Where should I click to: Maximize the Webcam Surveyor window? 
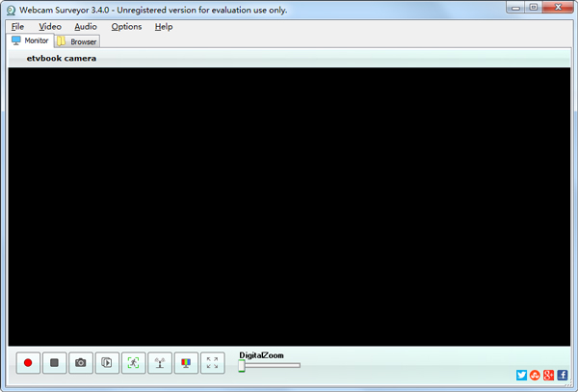(x=534, y=8)
